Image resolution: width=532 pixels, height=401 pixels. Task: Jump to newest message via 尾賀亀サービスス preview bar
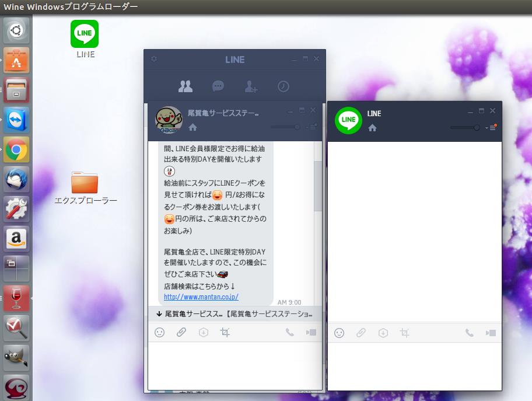pos(235,314)
